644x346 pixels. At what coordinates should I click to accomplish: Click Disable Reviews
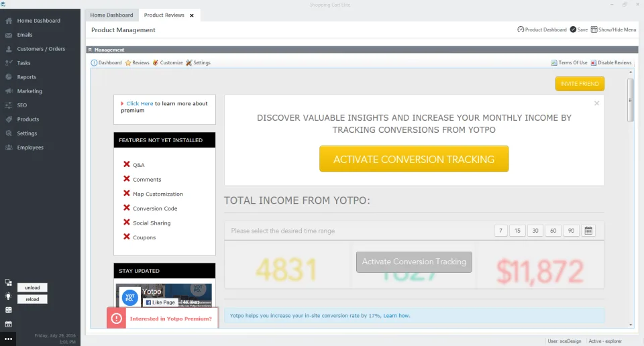coord(611,63)
